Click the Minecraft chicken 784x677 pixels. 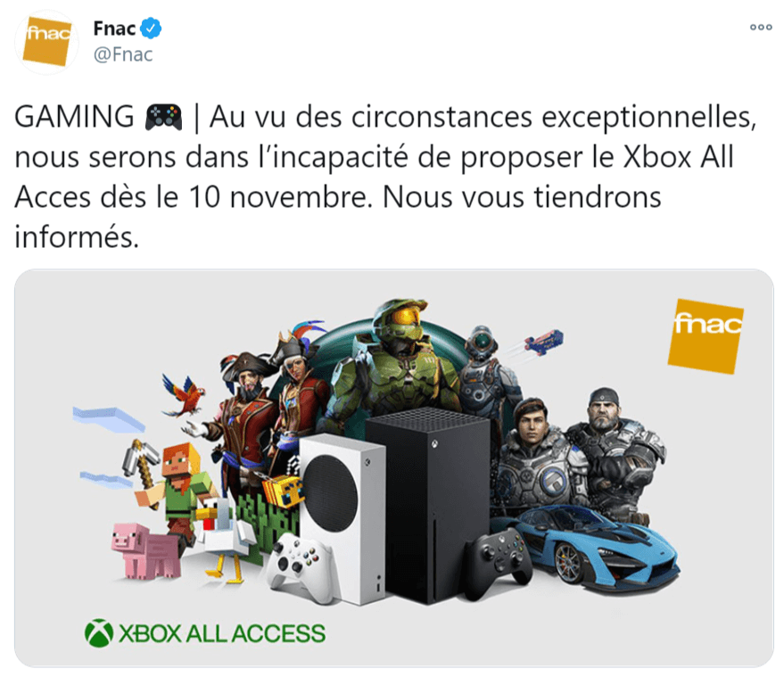tap(217, 533)
